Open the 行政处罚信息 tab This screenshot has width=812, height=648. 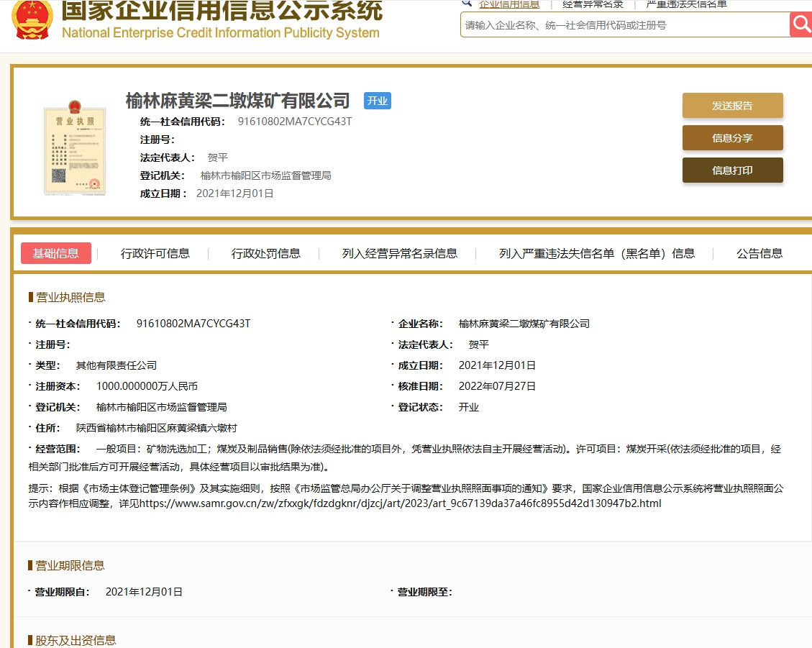[x=266, y=253]
